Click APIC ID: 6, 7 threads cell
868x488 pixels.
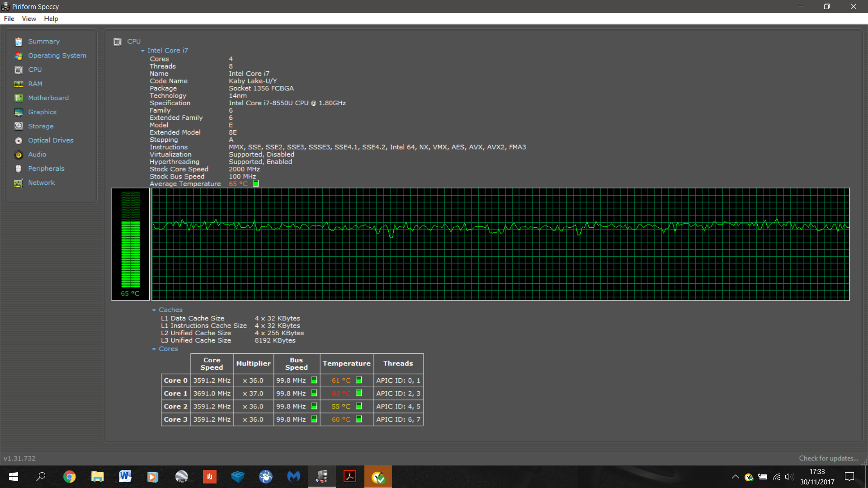tap(398, 420)
